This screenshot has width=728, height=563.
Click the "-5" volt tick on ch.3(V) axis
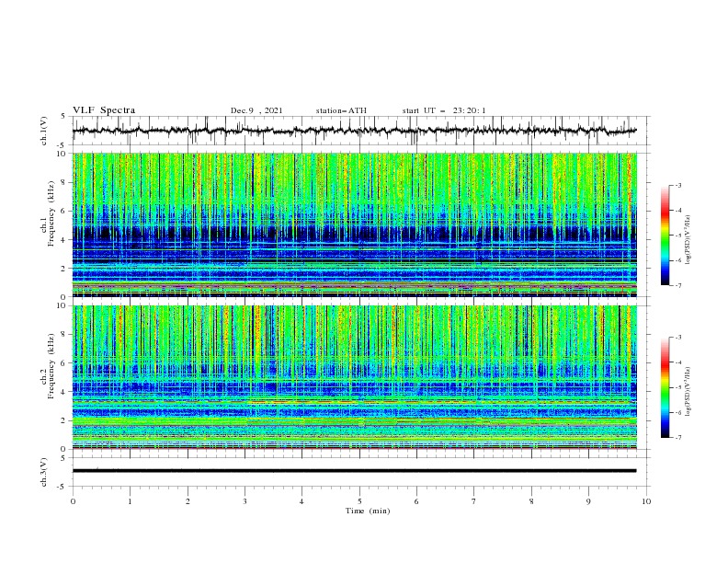tap(63, 487)
